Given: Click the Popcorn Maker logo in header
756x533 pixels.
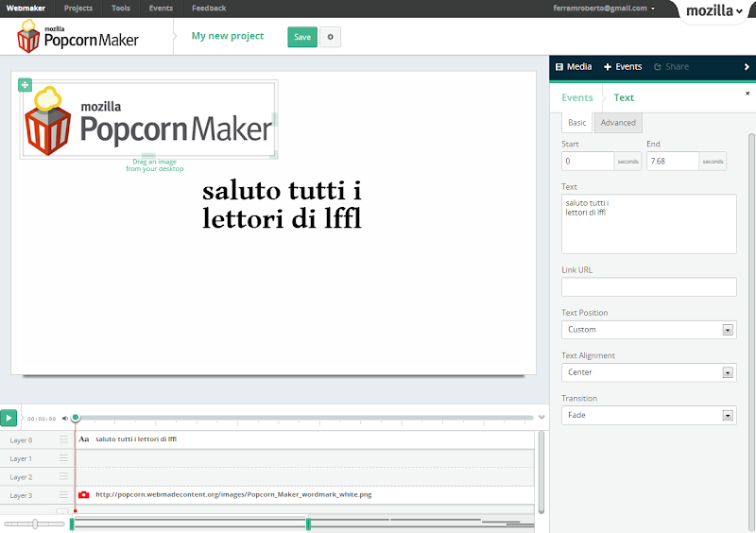Looking at the screenshot, I should [77, 36].
